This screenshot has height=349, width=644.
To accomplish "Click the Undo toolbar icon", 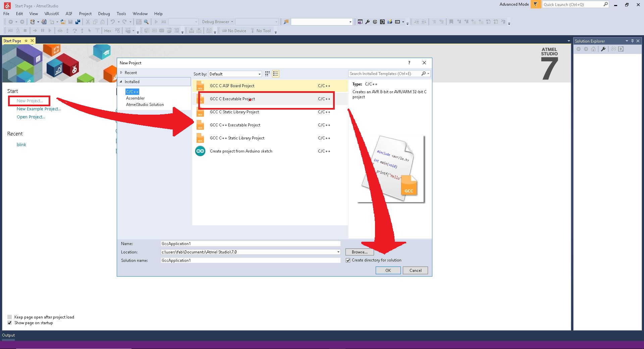I will [113, 22].
